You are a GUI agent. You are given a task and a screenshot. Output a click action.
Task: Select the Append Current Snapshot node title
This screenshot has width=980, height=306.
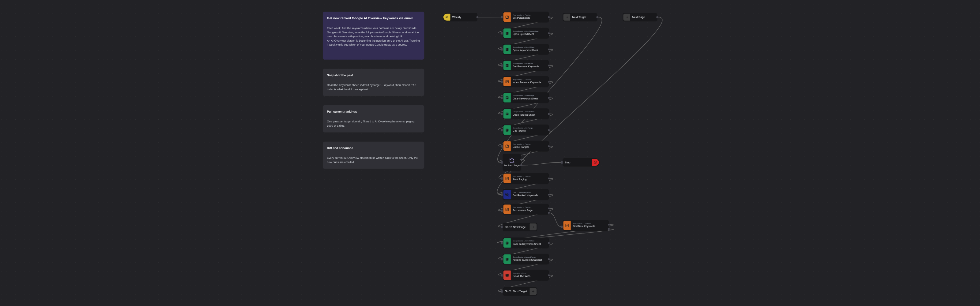coord(527,260)
